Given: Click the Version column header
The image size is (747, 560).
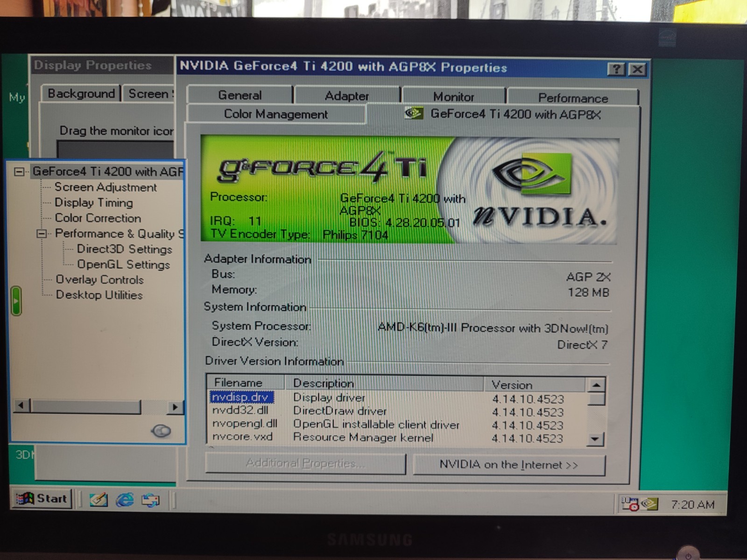Looking at the screenshot, I should pyautogui.click(x=535, y=385).
